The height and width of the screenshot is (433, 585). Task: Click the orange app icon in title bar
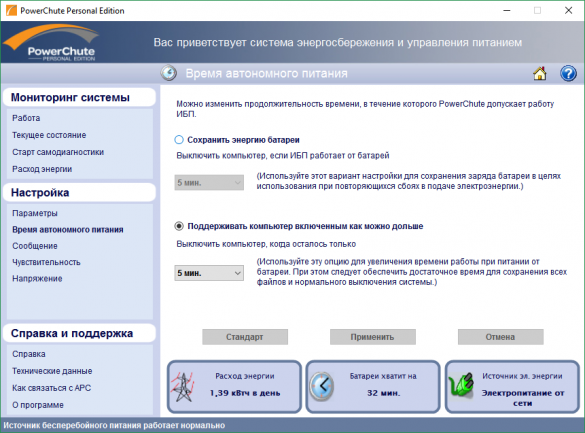coord(11,10)
